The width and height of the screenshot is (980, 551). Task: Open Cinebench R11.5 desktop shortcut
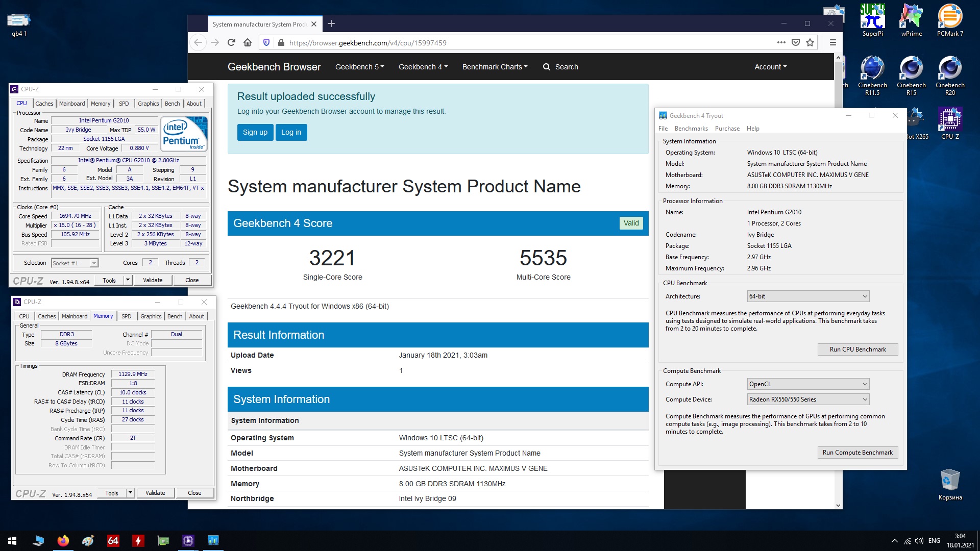tap(872, 76)
